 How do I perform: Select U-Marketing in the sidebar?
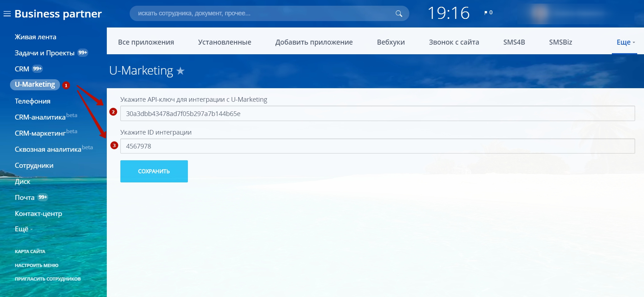(35, 85)
